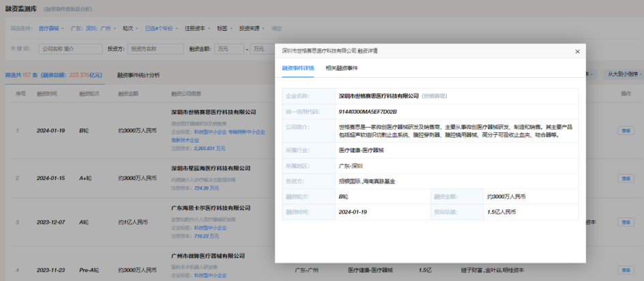Open the 广东 region filter dropdown
Image resolution: width=644 pixels, height=281 pixels.
coord(91,29)
